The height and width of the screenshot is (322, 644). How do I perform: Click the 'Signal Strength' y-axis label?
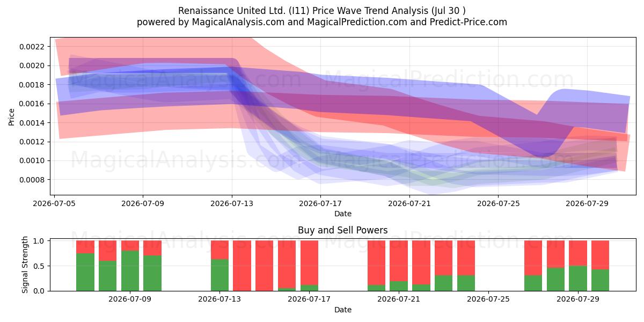point(25,266)
